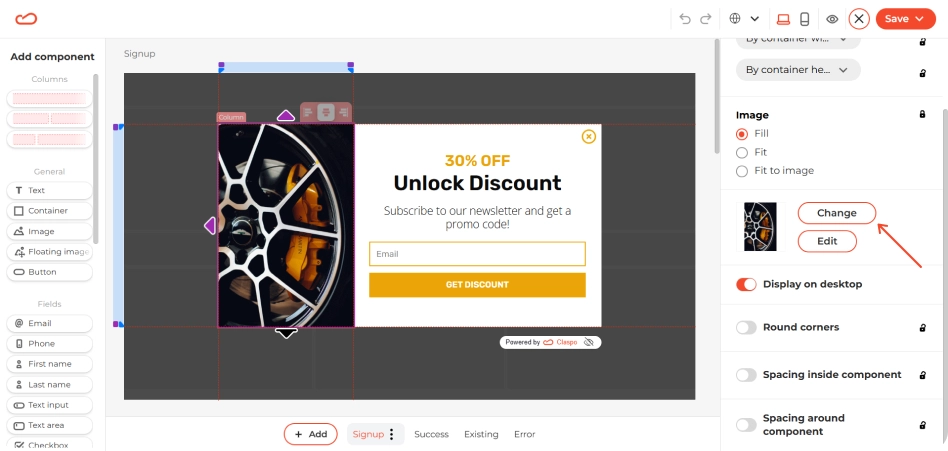Screen dimensions: 948x451
Task: Switch to the Error view tab
Action: (x=524, y=434)
